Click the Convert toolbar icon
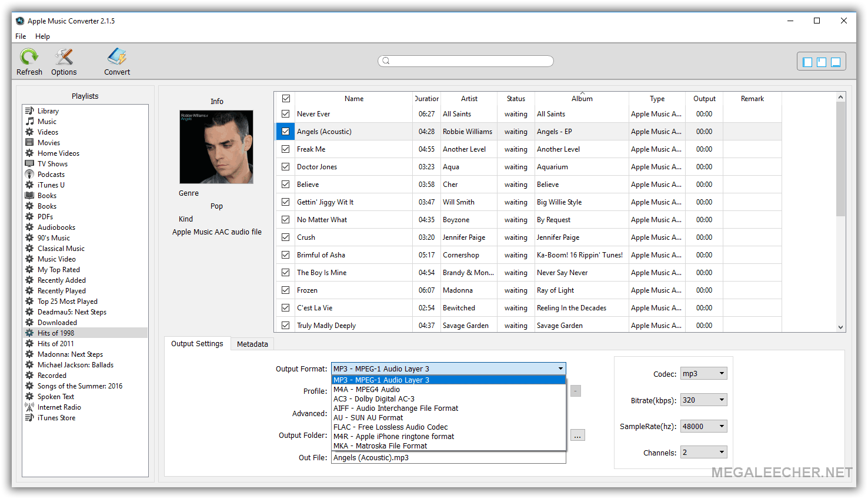This screenshot has width=868, height=499. tap(117, 56)
